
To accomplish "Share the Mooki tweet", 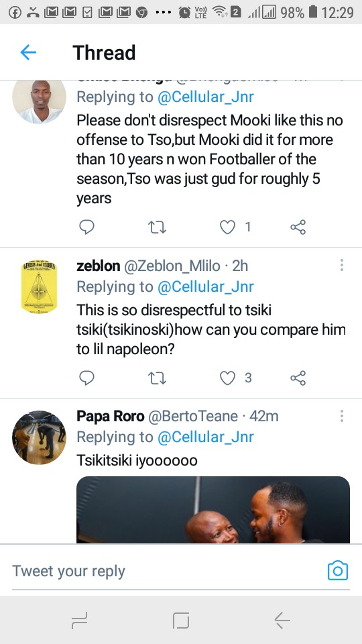I will click(298, 227).
